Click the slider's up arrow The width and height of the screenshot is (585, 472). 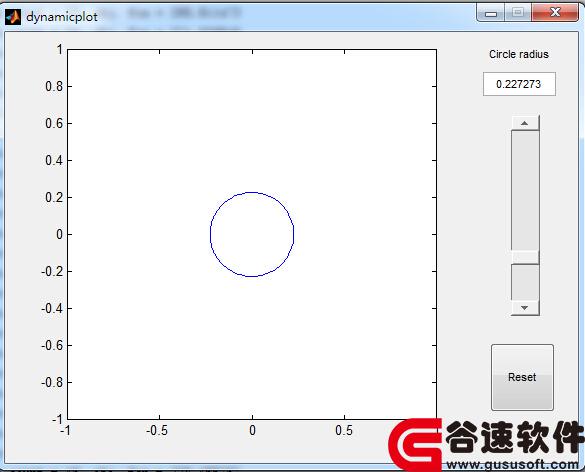pos(525,123)
